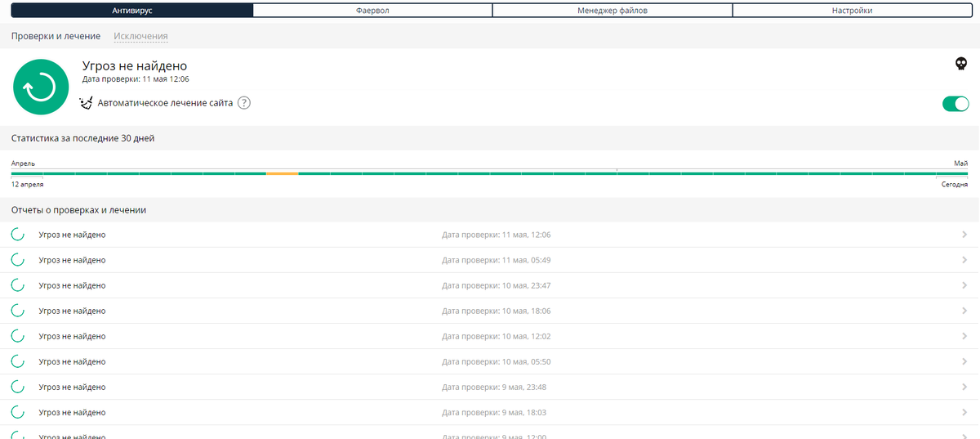Click status icon of 10 мая, 05:50 report
This screenshot has width=980, height=439.
(18, 361)
